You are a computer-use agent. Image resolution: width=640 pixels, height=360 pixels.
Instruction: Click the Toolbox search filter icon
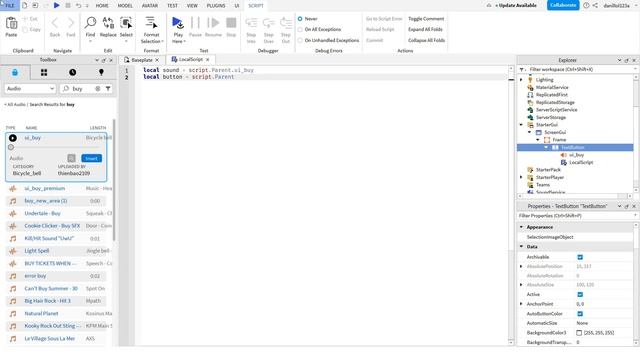pos(108,89)
